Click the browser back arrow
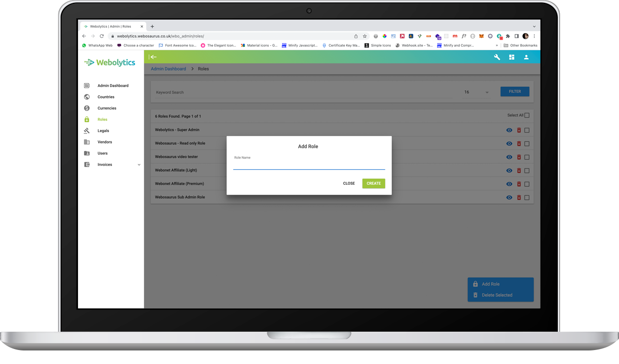Screen dimensions: 619x364 84,36
